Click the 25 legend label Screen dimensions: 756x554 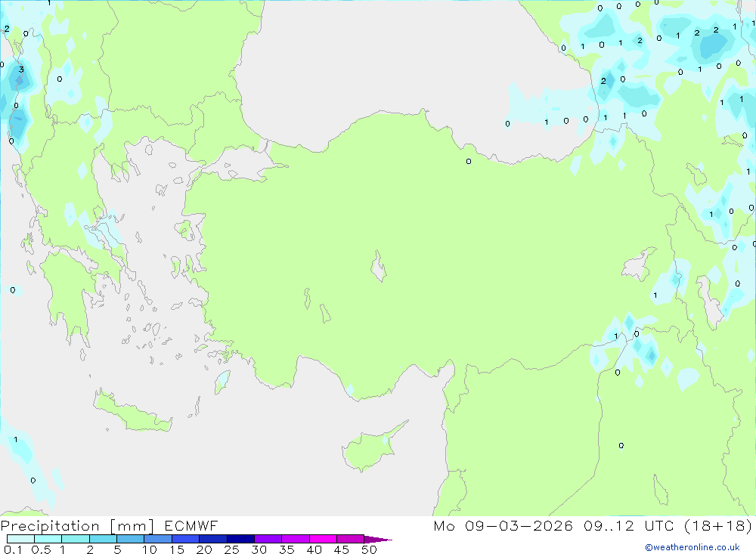coord(232,549)
